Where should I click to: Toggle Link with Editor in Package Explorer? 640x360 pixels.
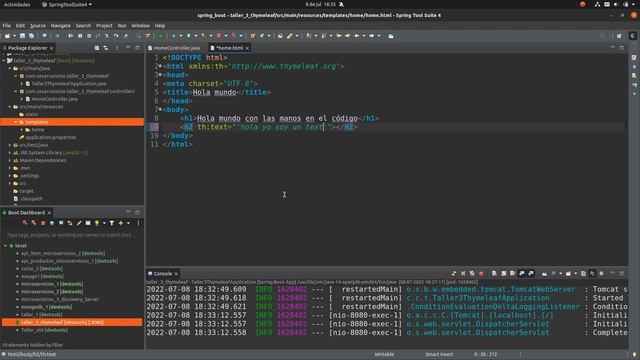(106, 48)
